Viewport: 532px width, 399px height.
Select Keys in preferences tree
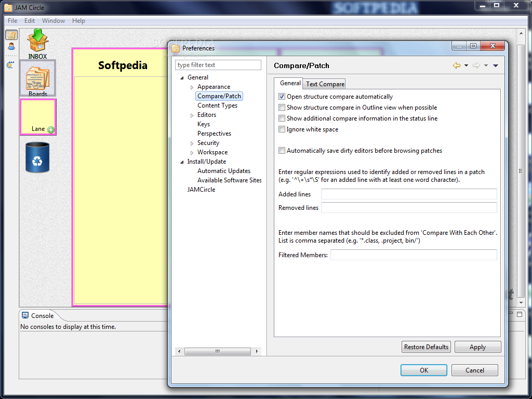(x=204, y=124)
